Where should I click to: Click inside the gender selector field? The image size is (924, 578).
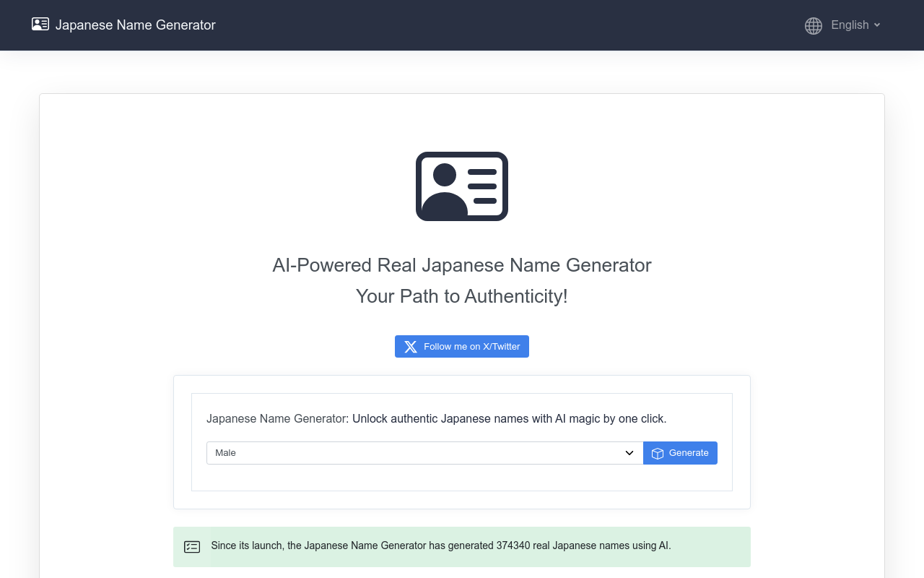tap(361, 453)
